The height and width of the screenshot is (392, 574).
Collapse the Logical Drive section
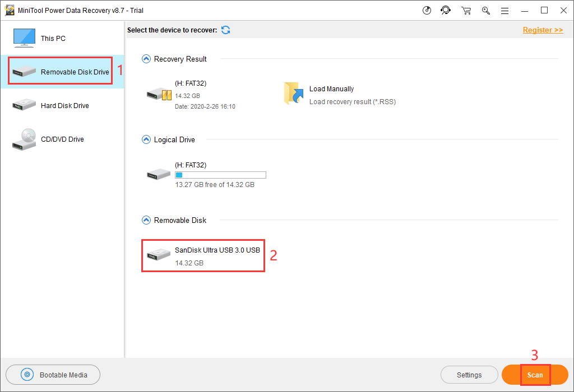tap(146, 139)
